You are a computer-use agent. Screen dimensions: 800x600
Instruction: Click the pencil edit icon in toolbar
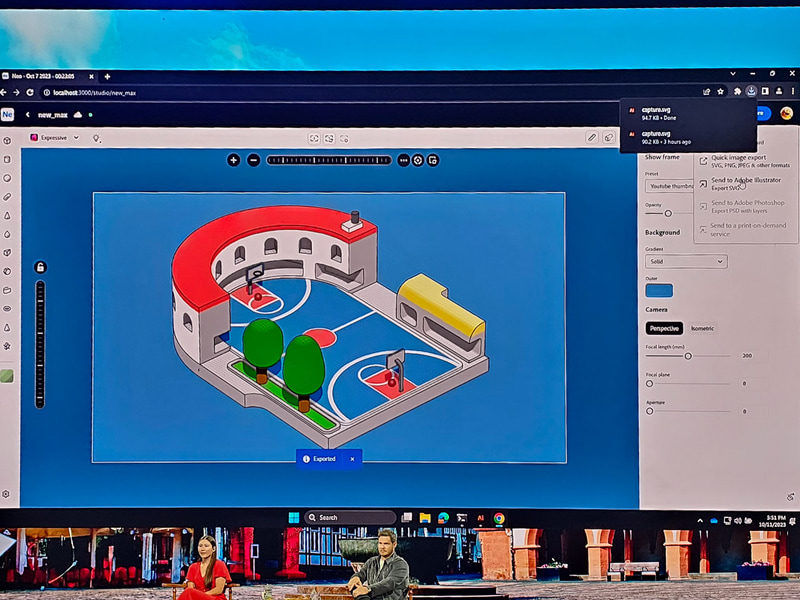592,137
